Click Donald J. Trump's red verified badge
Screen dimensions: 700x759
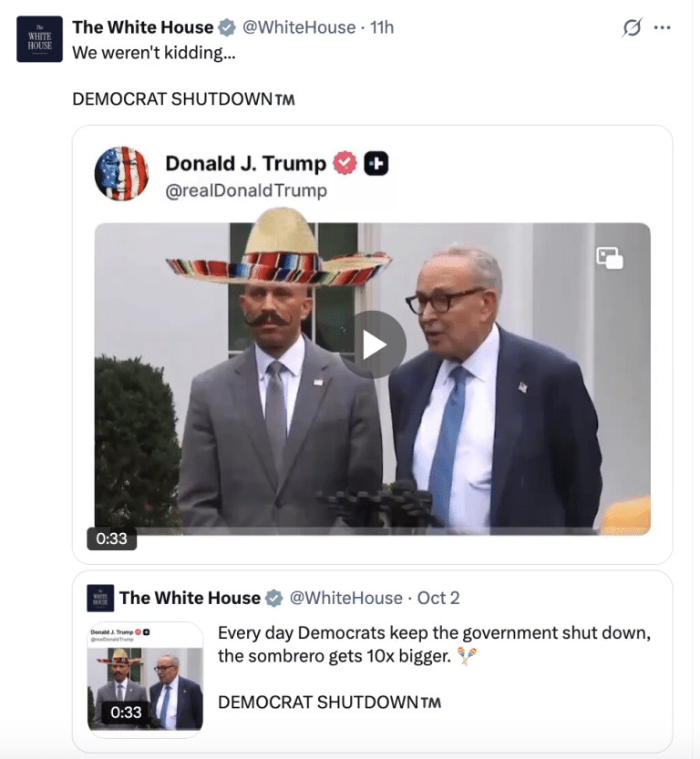(x=345, y=164)
